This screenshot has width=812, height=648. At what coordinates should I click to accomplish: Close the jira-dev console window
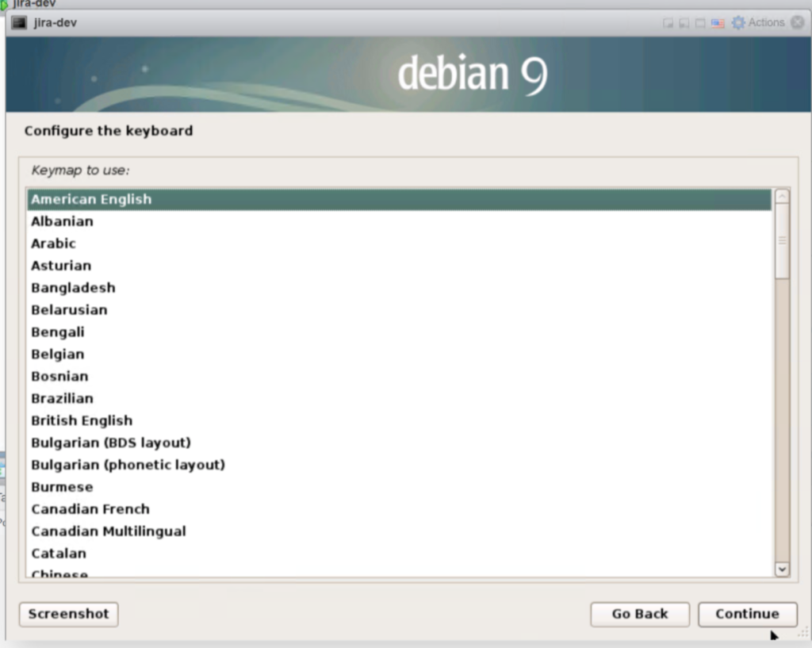pos(798,22)
